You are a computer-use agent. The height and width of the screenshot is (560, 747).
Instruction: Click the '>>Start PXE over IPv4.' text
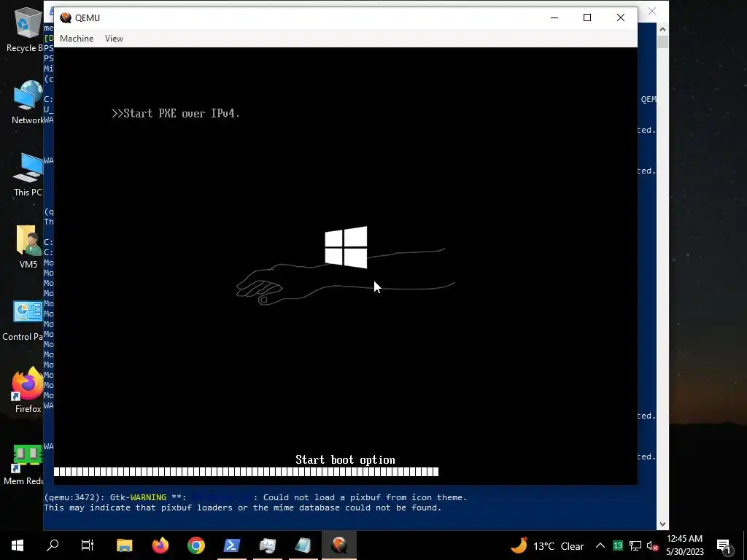176,113
